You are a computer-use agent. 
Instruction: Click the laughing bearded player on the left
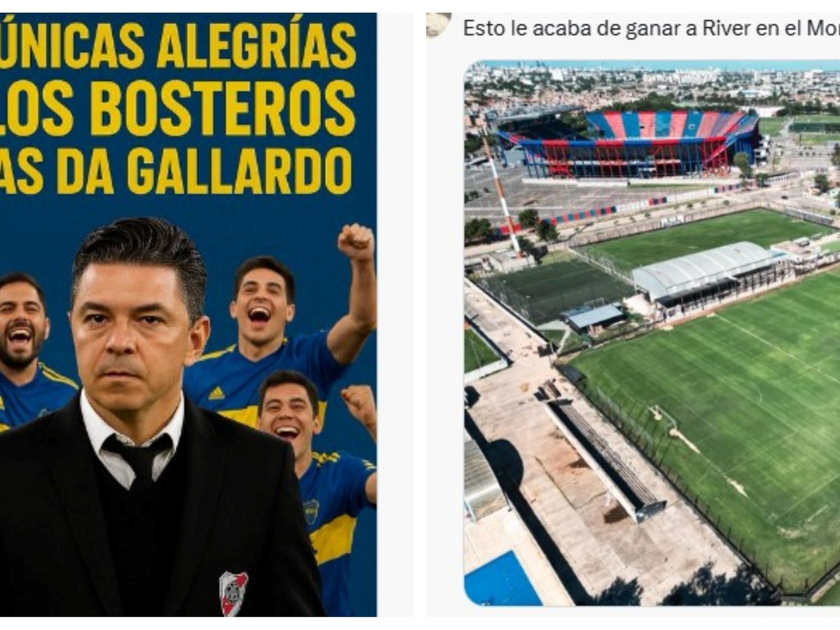(22, 325)
